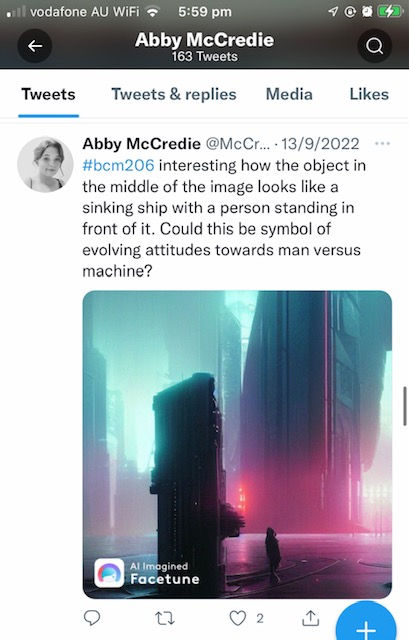Tap the @McCr... username handle
409x640 pixels.
pos(238,144)
